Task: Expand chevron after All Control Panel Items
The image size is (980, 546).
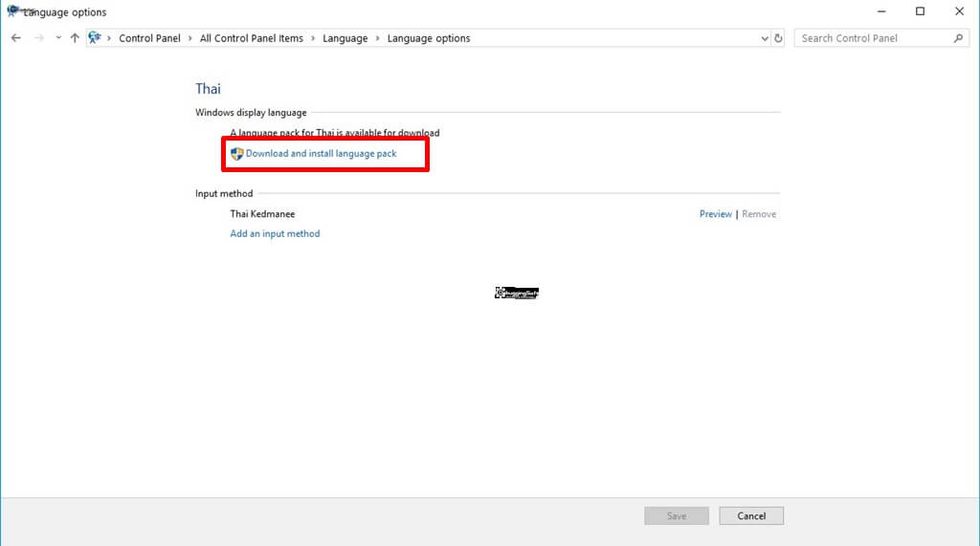Action: point(313,38)
